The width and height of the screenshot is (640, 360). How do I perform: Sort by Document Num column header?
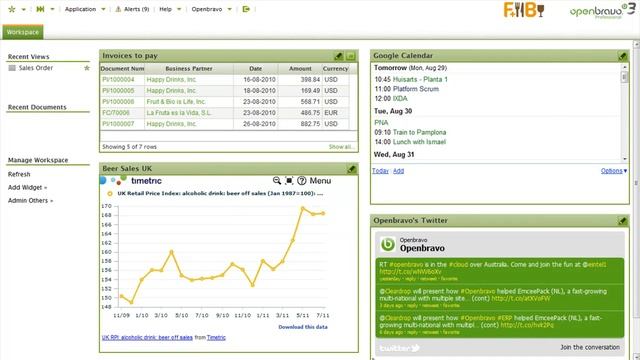coord(122,69)
